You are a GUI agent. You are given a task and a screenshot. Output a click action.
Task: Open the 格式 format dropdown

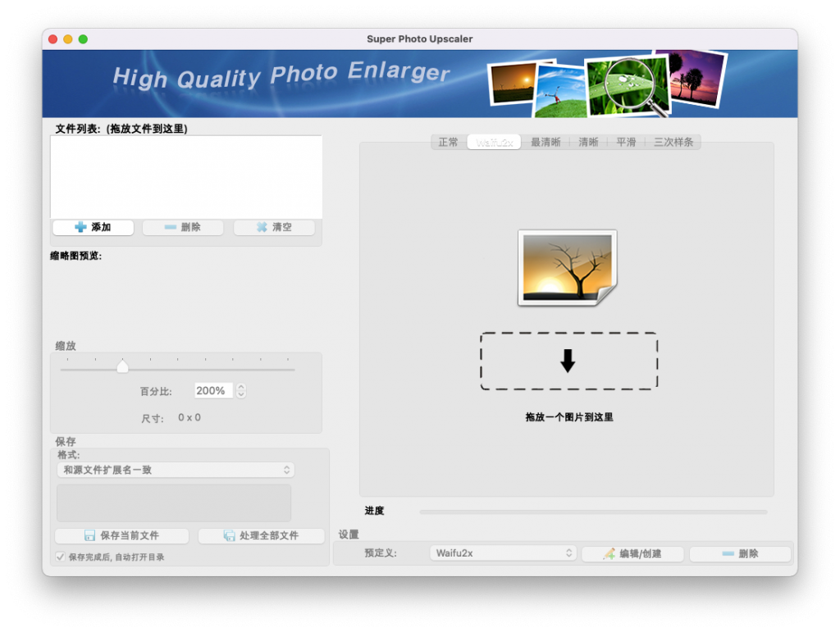tap(176, 470)
